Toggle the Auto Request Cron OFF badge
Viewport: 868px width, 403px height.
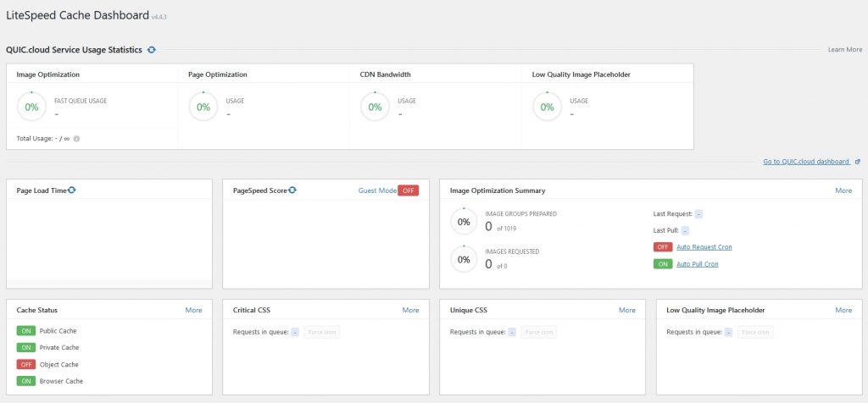click(662, 247)
